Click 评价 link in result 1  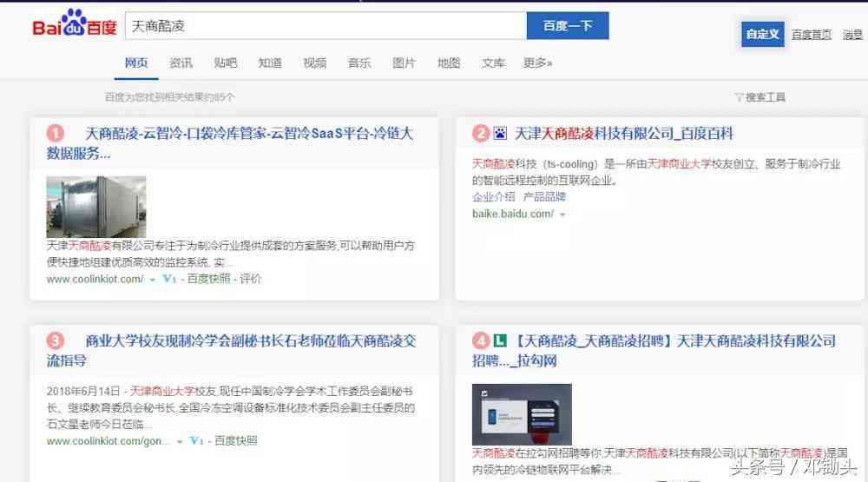point(250,279)
